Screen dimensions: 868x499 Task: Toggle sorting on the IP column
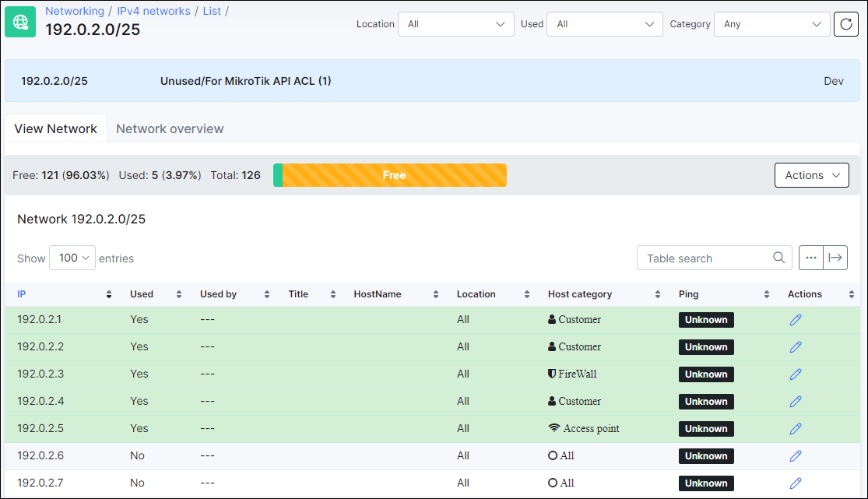click(108, 293)
